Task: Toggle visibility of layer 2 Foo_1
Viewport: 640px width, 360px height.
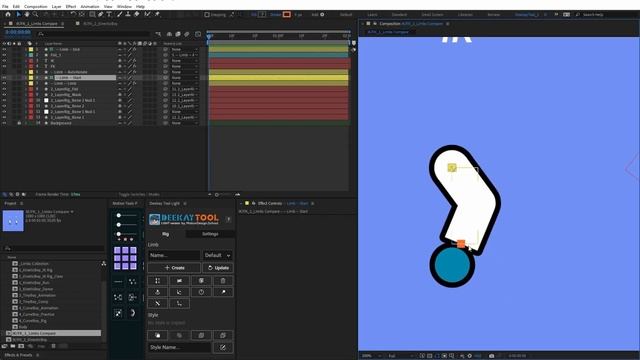Action: (x=4, y=55)
